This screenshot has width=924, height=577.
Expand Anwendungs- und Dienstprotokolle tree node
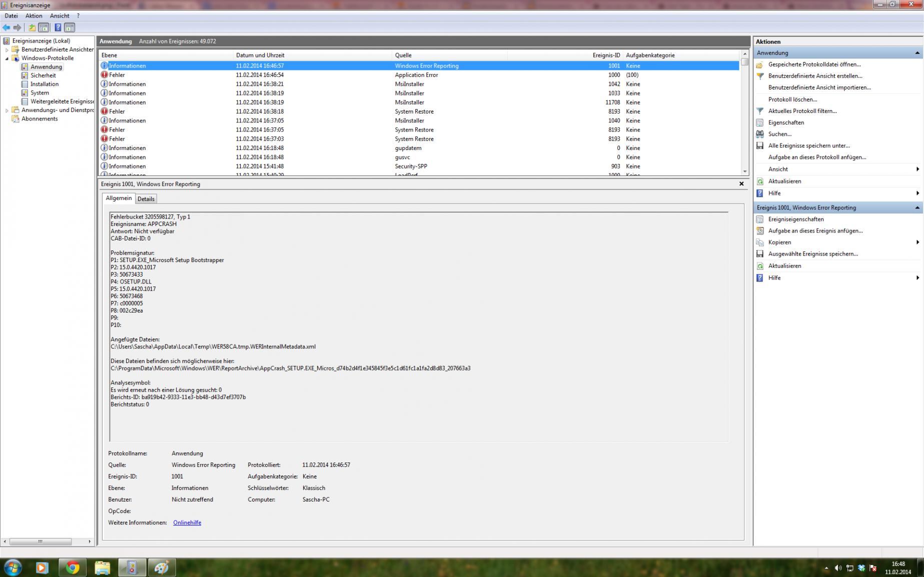point(7,110)
